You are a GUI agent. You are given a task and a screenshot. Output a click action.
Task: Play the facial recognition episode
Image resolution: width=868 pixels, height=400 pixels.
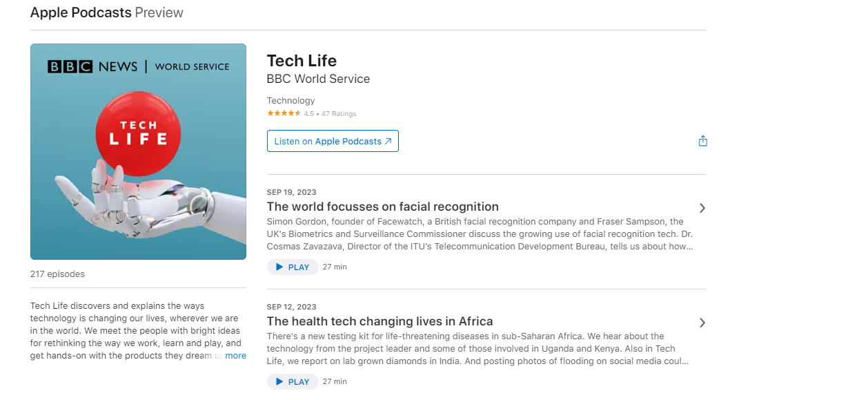pos(293,267)
